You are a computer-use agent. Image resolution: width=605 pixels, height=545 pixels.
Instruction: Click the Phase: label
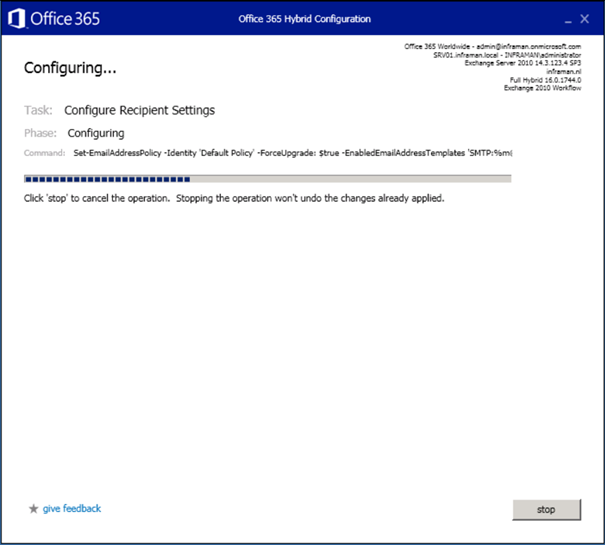42,133
